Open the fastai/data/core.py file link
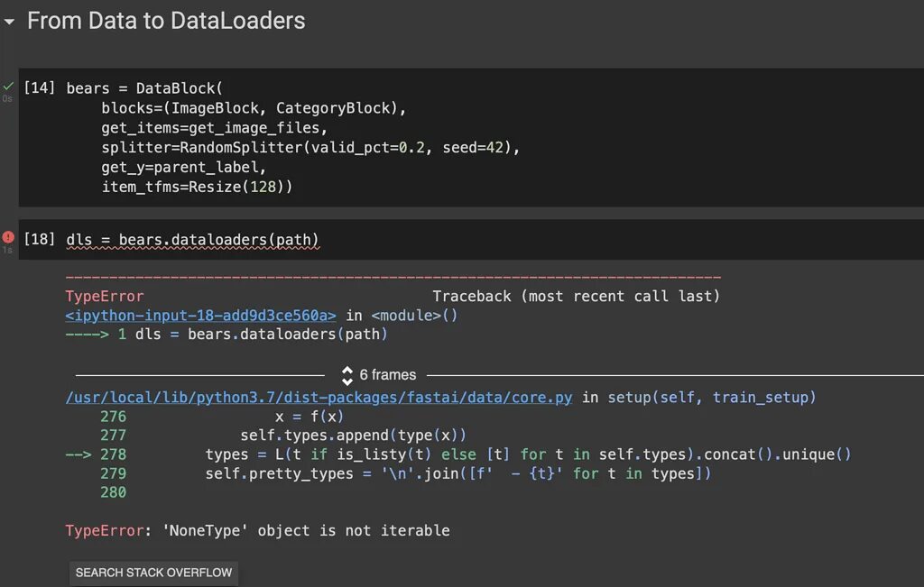The image size is (924, 587). [319, 398]
